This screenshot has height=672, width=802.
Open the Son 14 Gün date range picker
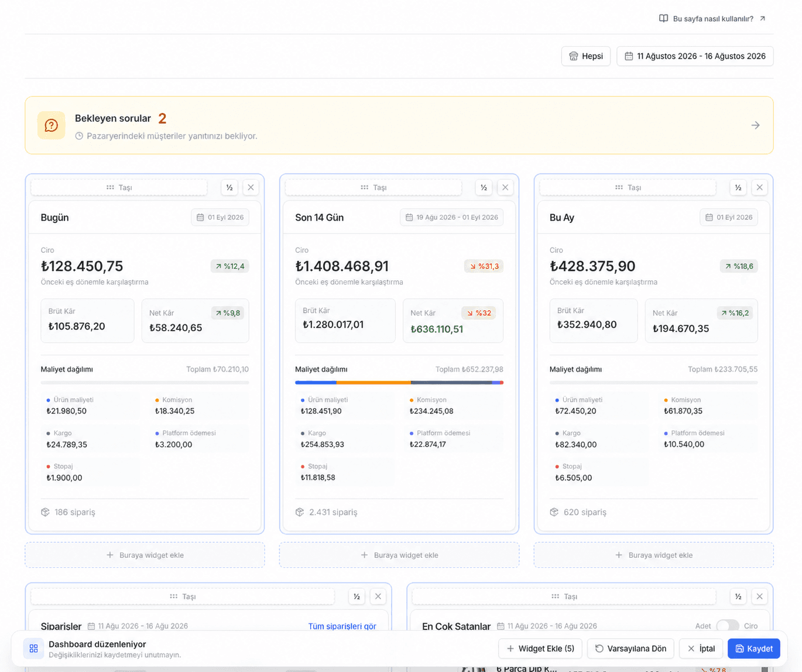(451, 217)
